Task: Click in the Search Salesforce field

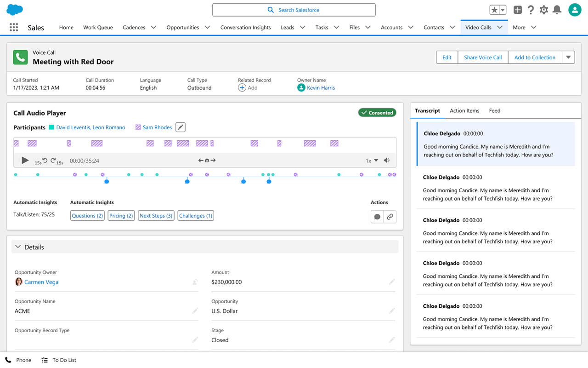Action: pos(294,10)
